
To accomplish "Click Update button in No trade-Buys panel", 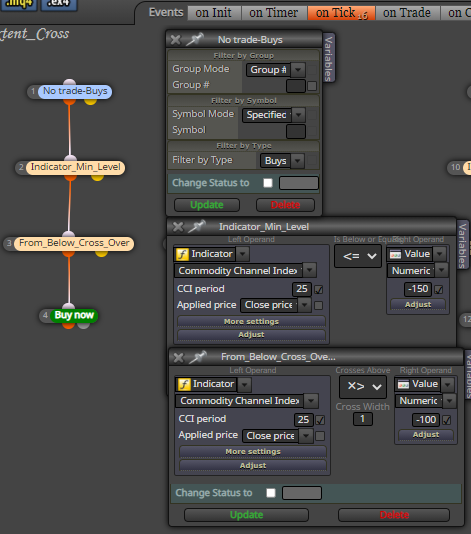I will (207, 205).
